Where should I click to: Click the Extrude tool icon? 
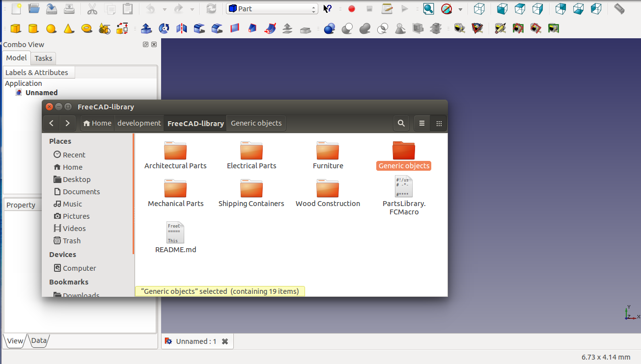point(146,28)
